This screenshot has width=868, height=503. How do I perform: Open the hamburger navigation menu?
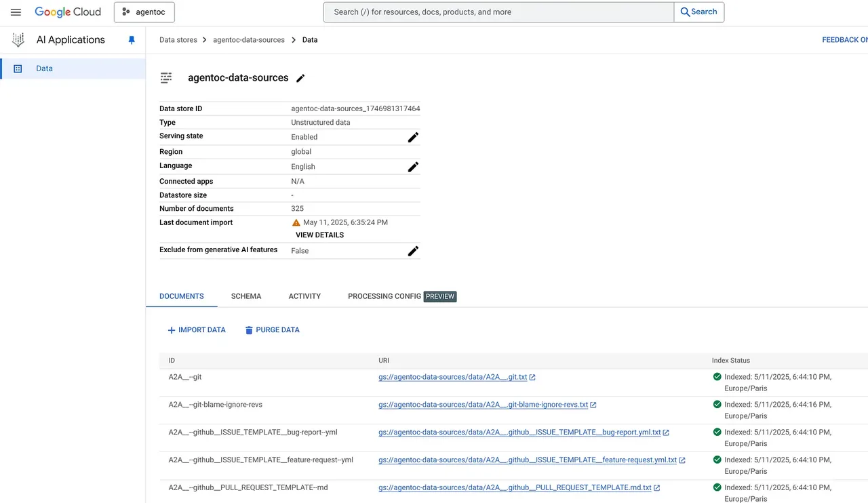click(16, 12)
